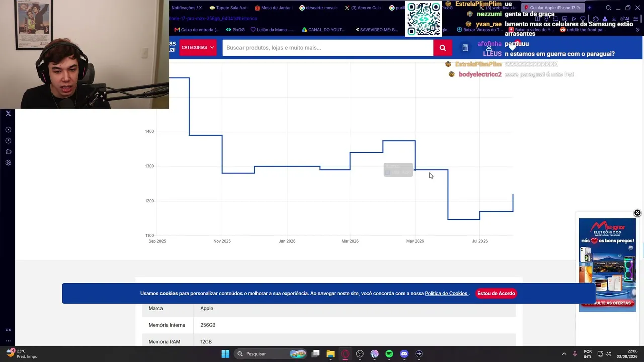Open File Explorer from taskbar
Image resolution: width=644 pixels, height=362 pixels.
click(x=330, y=354)
